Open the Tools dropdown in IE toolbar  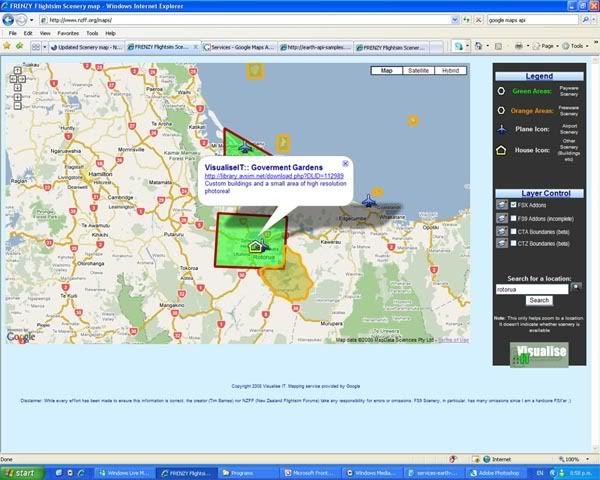click(x=576, y=46)
